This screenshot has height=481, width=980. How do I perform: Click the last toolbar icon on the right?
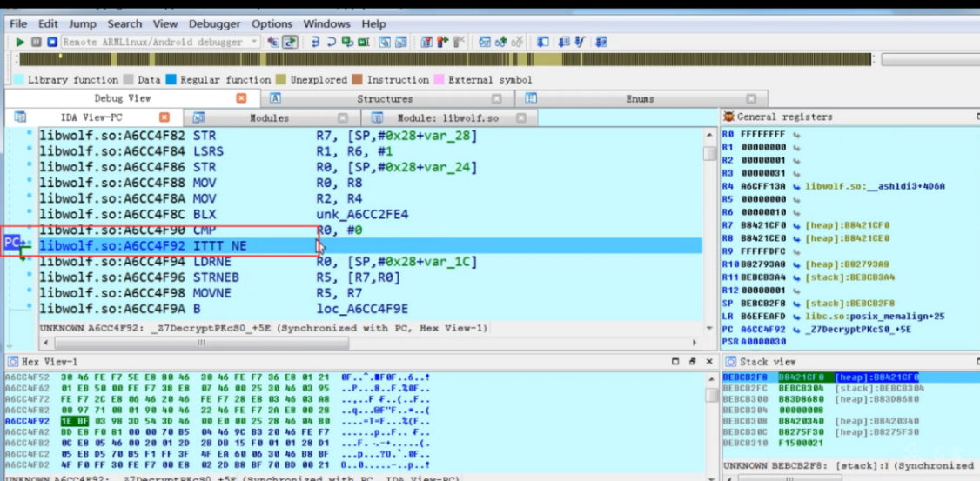pyautogui.click(x=601, y=42)
